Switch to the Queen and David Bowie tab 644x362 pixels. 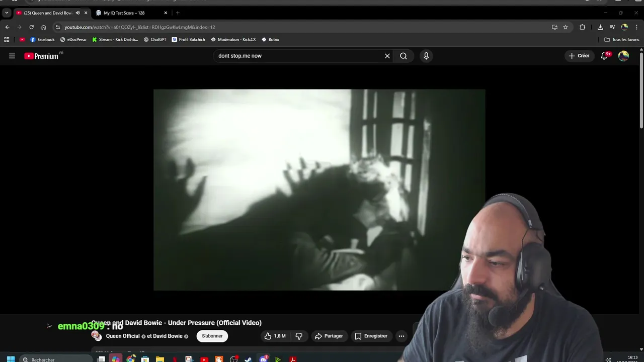tap(49, 13)
